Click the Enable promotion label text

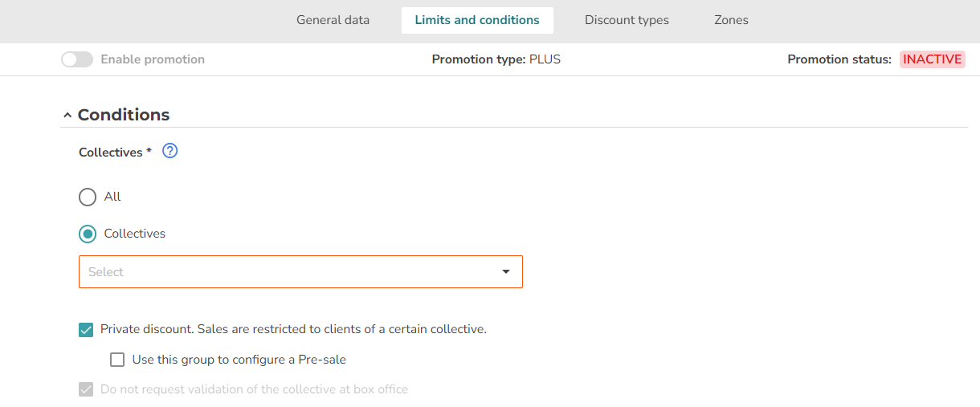pos(153,59)
